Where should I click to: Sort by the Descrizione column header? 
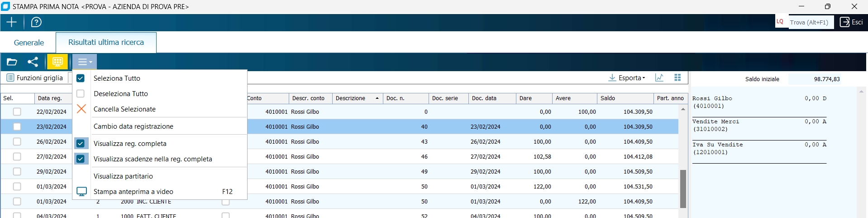[x=358, y=98]
